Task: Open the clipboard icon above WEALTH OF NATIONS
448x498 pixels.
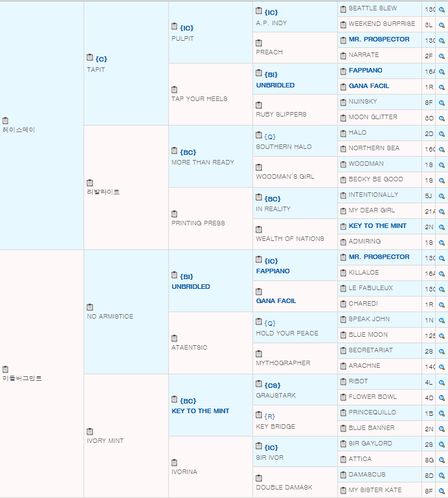Action: click(259, 230)
